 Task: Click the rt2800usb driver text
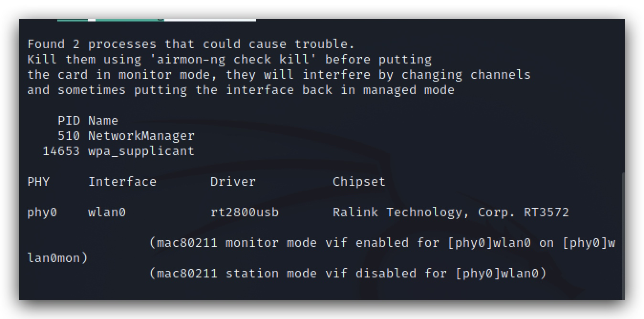pos(245,212)
